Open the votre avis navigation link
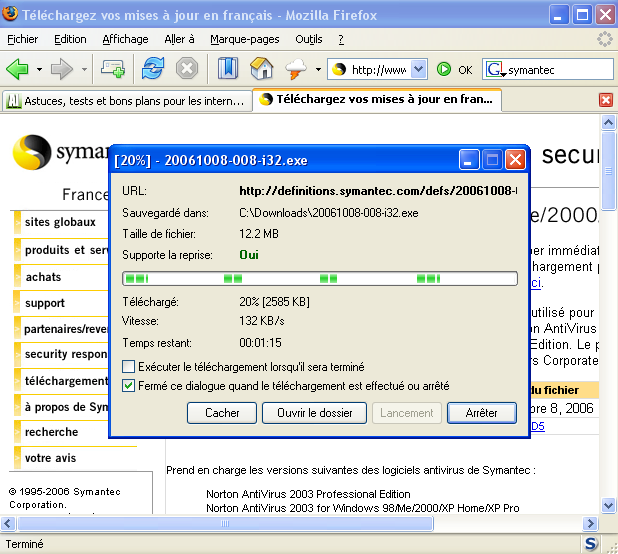618x554 pixels. point(50,458)
